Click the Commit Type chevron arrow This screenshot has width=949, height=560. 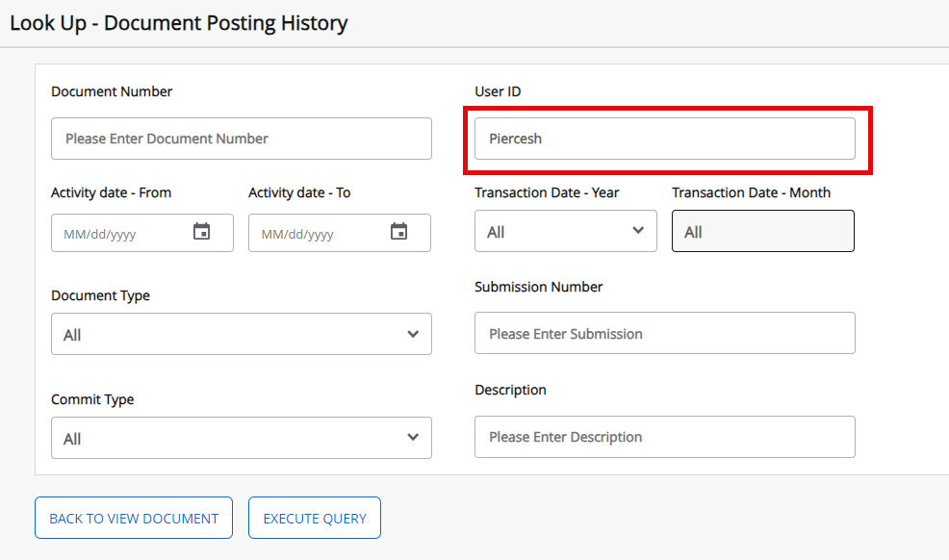413,438
